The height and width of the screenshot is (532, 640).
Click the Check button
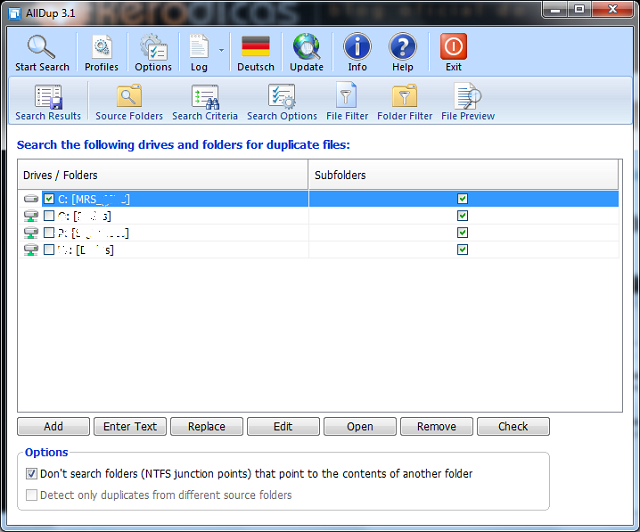[x=513, y=426]
